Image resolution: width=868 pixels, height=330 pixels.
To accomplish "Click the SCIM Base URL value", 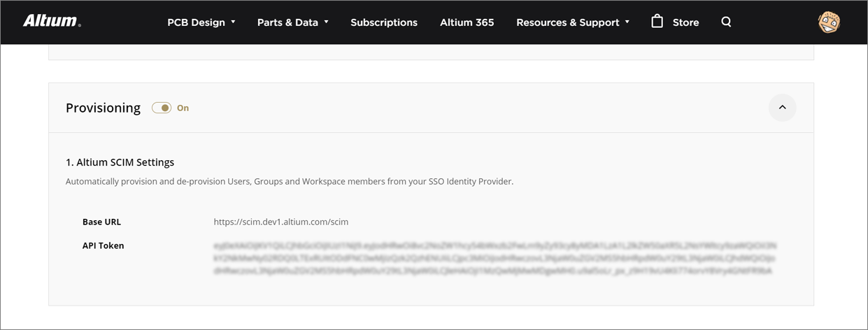I will (x=280, y=222).
